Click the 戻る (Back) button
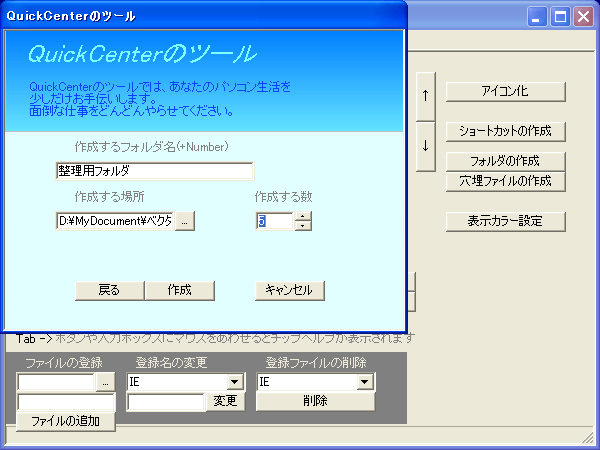The image size is (600, 450). (110, 290)
